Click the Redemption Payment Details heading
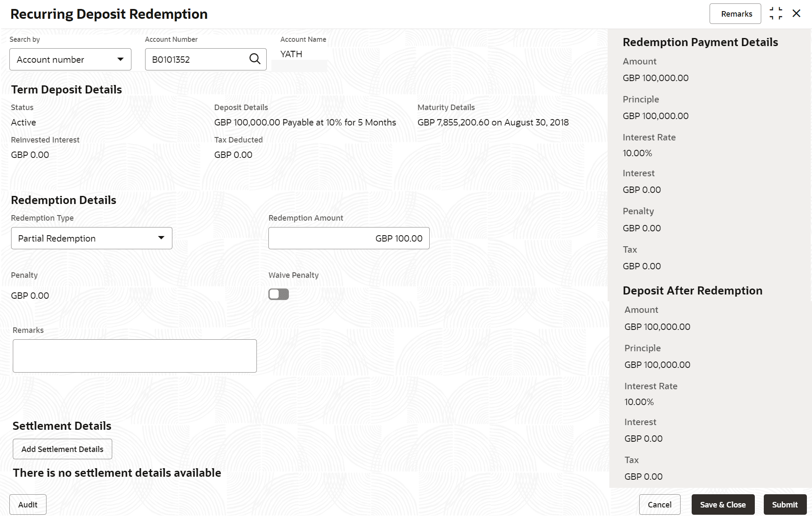The height and width of the screenshot is (519, 812). pyautogui.click(x=700, y=42)
